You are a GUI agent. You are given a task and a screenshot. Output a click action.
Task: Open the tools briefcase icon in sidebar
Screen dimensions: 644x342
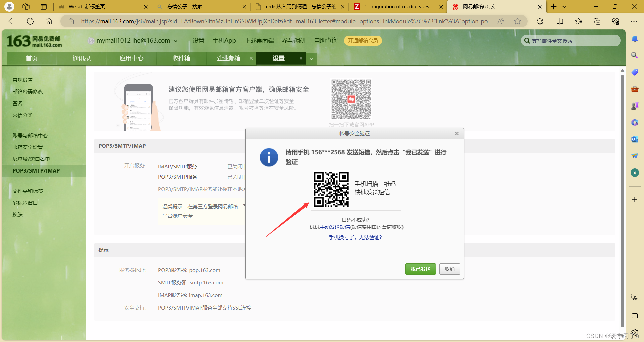[635, 89]
